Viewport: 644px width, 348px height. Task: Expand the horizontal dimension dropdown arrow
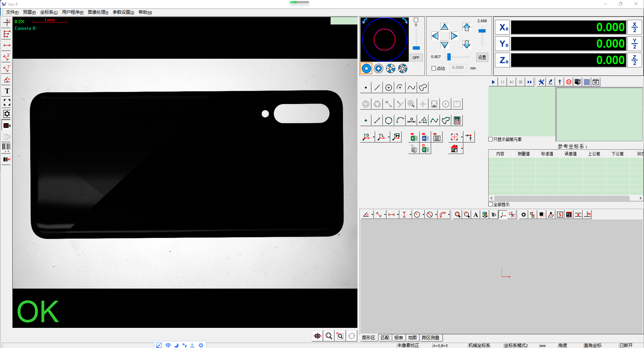click(x=398, y=215)
